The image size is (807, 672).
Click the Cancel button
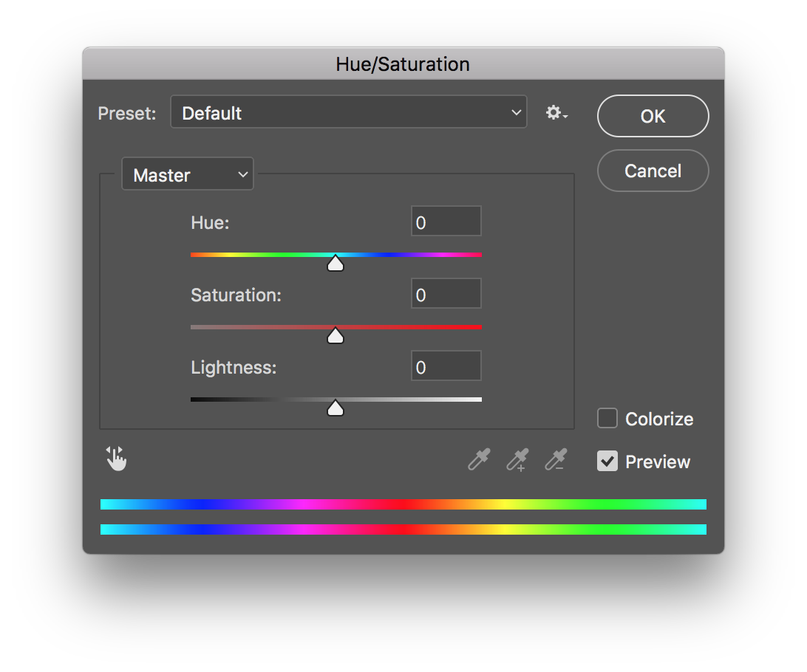(653, 171)
